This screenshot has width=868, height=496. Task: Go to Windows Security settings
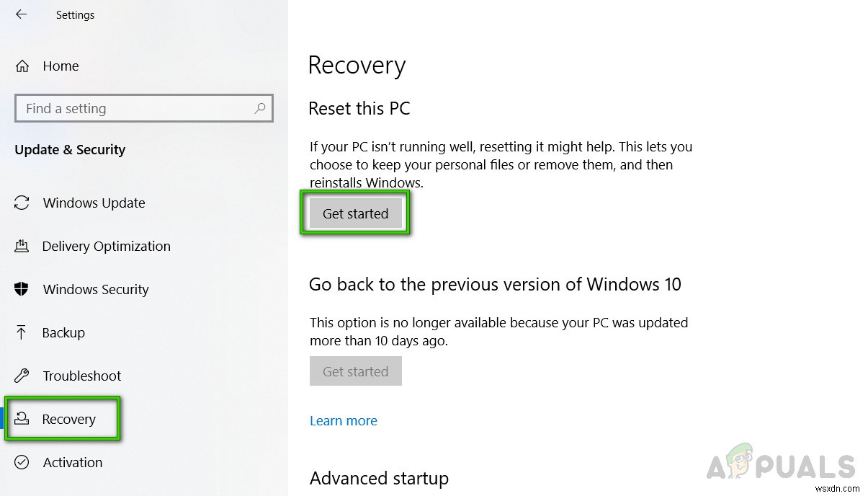click(96, 290)
